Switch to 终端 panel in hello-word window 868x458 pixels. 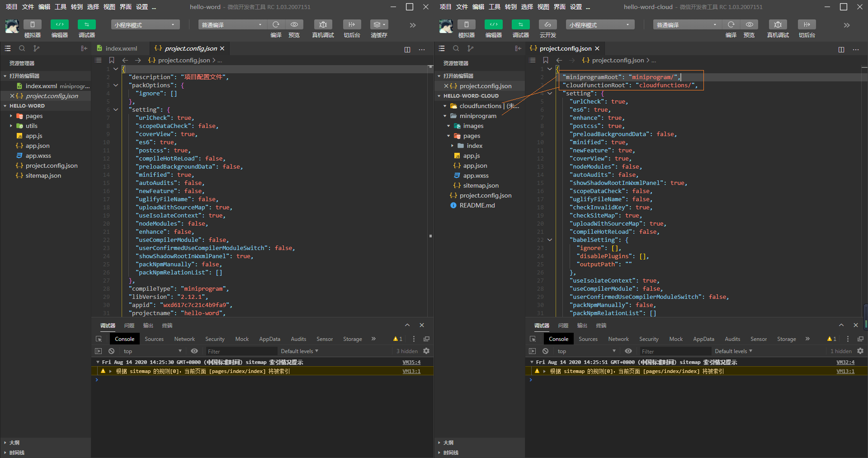coord(167,326)
